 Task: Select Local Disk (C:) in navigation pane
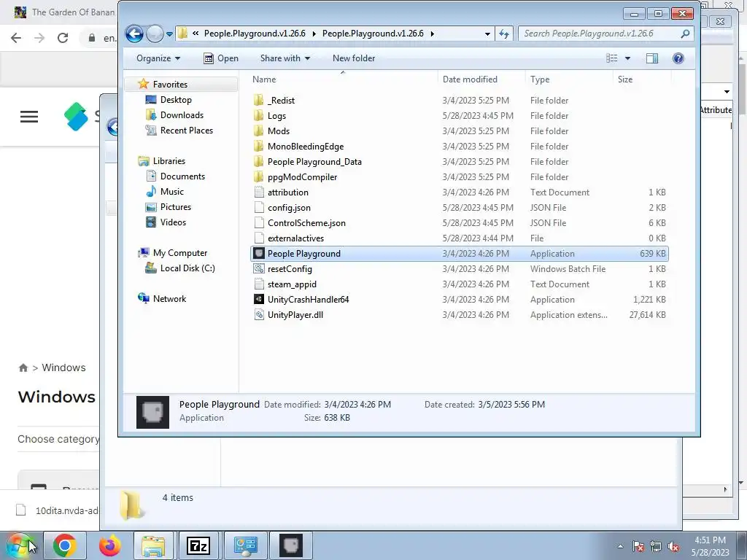[x=187, y=268]
